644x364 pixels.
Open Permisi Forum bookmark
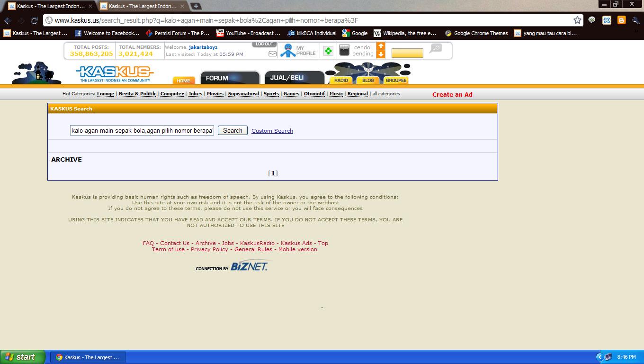178,33
